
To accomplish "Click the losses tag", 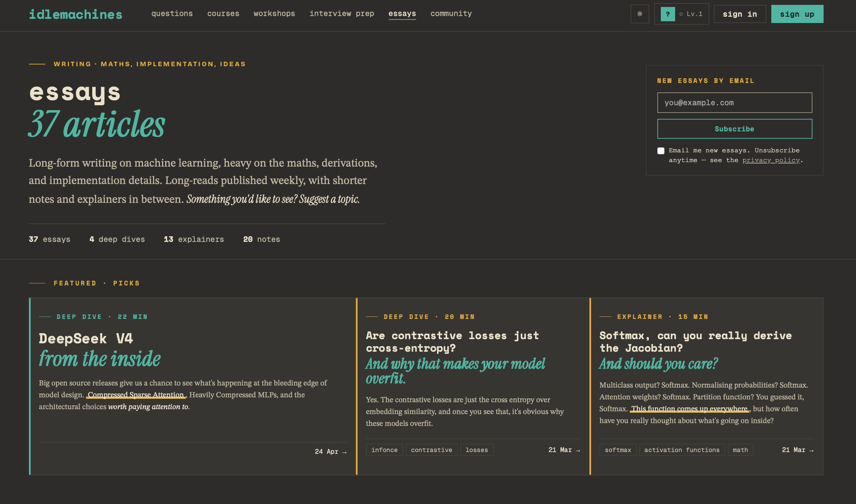I will 477,450.
